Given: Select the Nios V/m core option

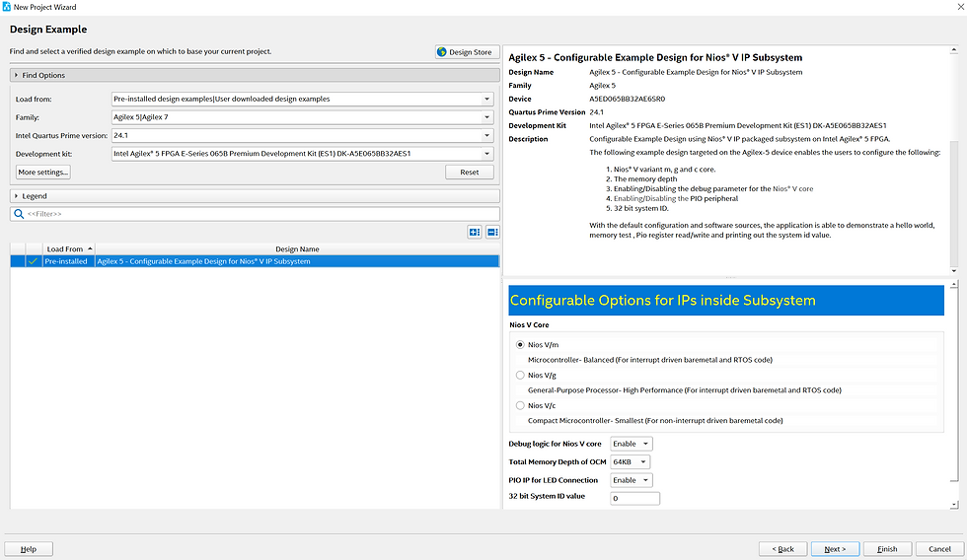Looking at the screenshot, I should (x=520, y=345).
